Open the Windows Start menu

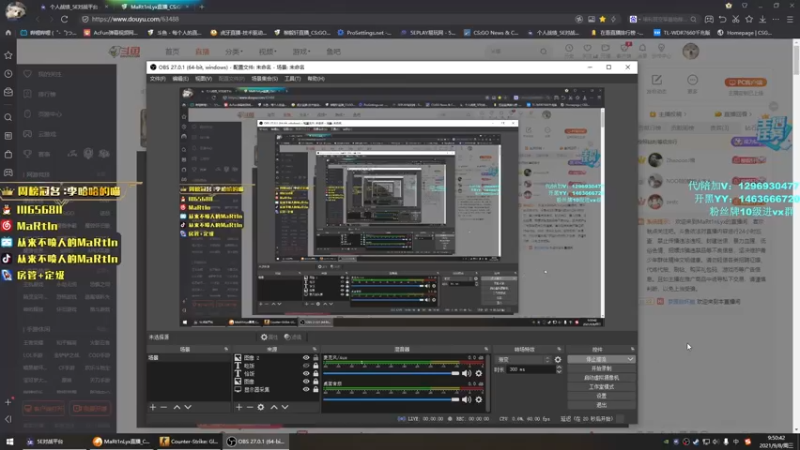pyautogui.click(x=10, y=441)
